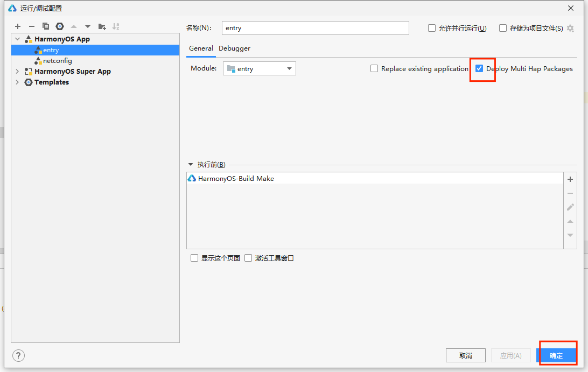Open the Module dropdown

tap(260, 68)
